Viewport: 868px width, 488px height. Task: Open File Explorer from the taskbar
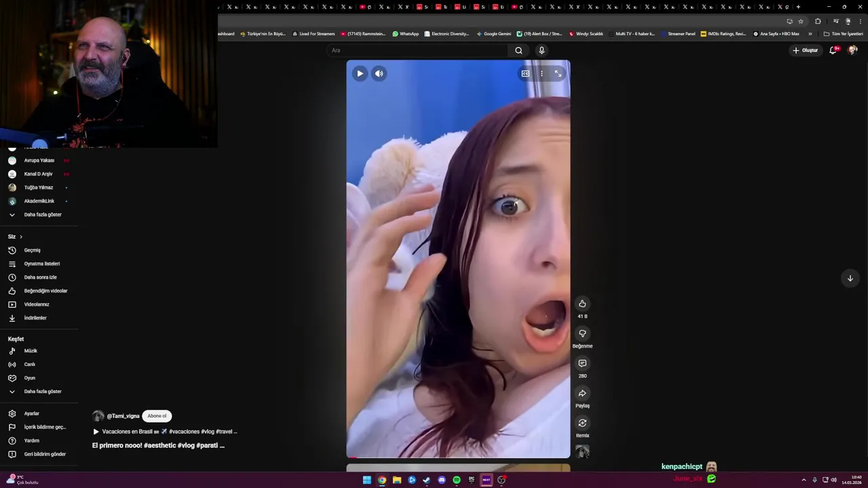click(x=397, y=480)
